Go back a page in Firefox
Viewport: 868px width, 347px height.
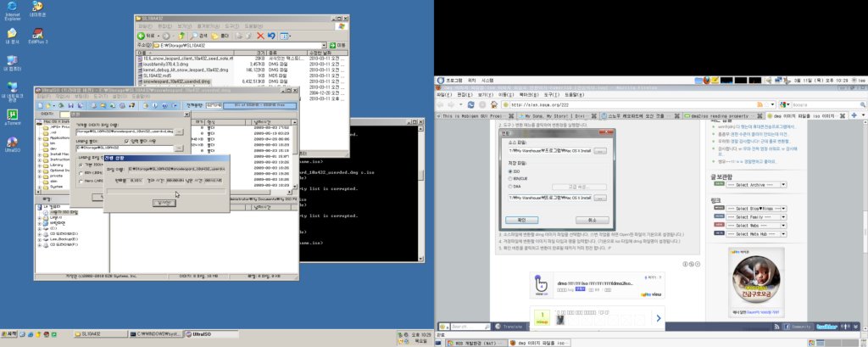click(x=442, y=104)
